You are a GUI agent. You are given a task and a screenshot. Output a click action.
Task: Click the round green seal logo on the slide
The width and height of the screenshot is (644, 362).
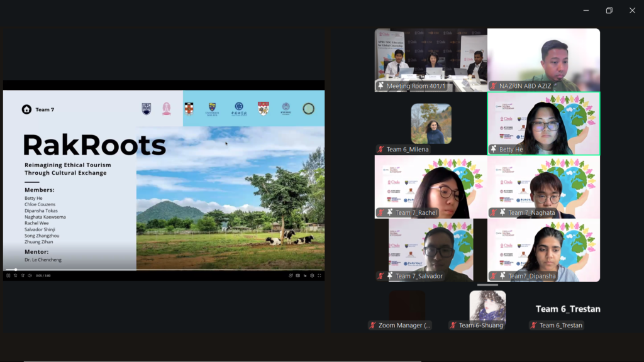pyautogui.click(x=308, y=109)
